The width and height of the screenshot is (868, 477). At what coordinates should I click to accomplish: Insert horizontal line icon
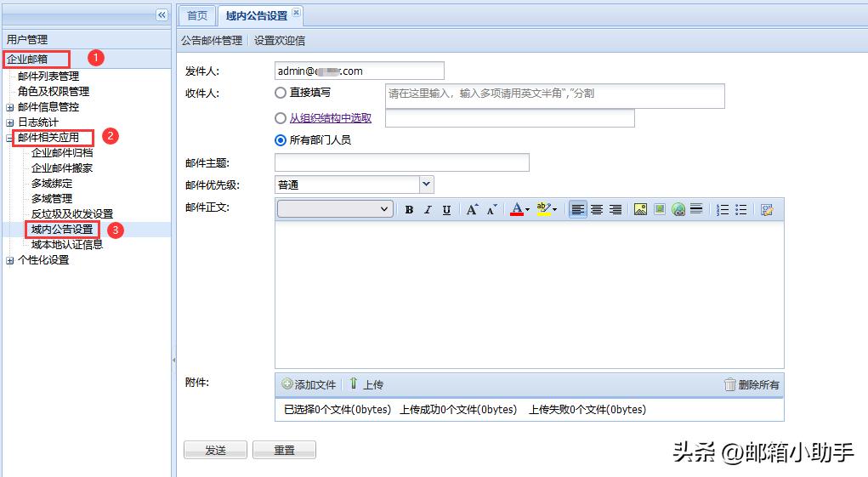(696, 209)
